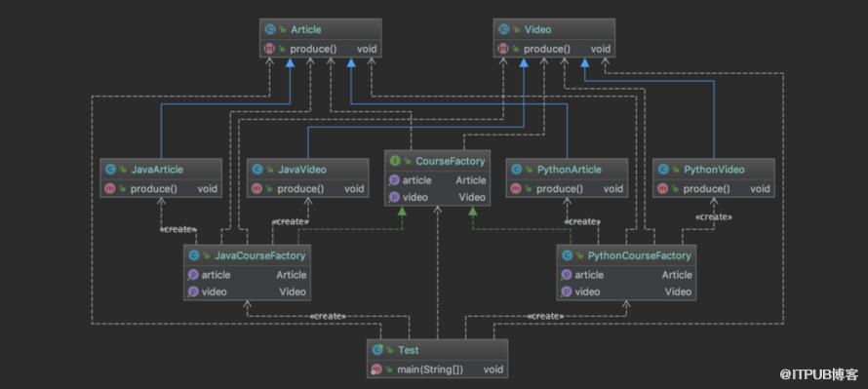Image resolution: width=868 pixels, height=389 pixels.
Task: Click the article property name in CourseFactory
Action: tap(416, 180)
